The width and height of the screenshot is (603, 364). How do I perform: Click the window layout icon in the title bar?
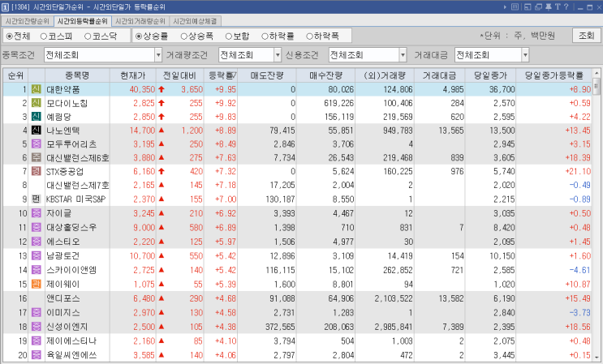(528, 7)
